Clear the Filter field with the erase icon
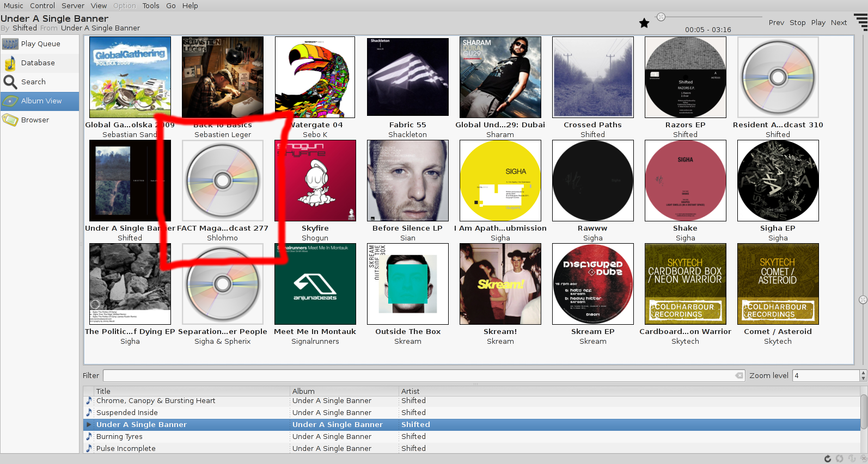Screen dimensions: 868x464 tap(739, 375)
